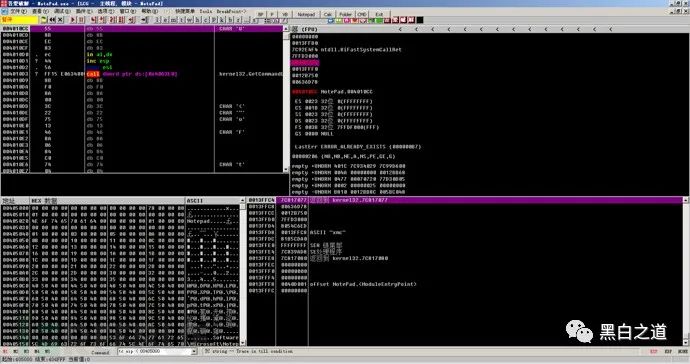Open Handles window with 'h' button
690x364 pixels.
point(198,20)
